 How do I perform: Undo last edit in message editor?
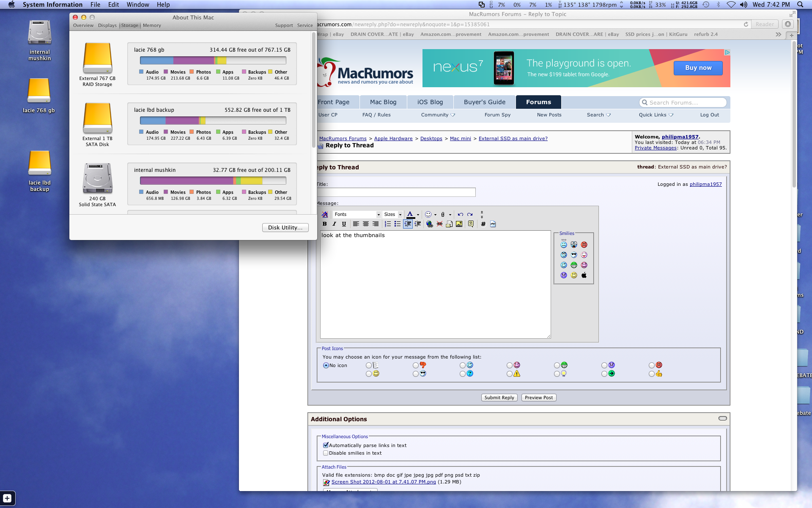[x=460, y=214]
